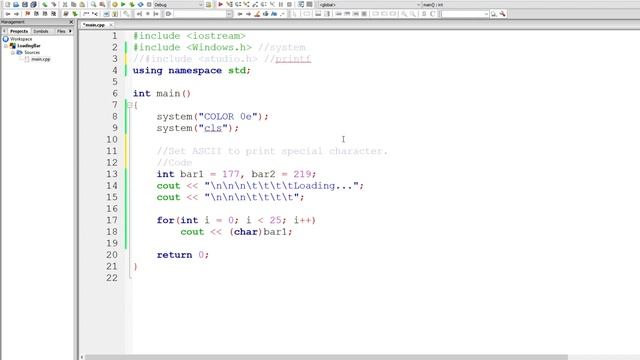Click the line 'using namespace std;'
The height and width of the screenshot is (360, 640).
pos(191,71)
